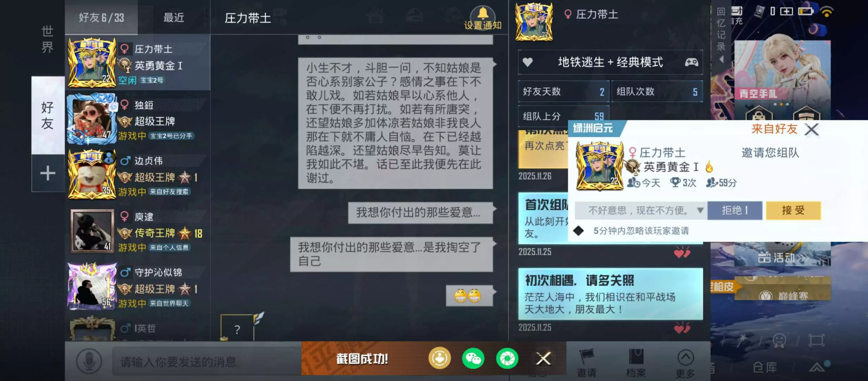Reject the team invite with 拒绝

tap(735, 211)
